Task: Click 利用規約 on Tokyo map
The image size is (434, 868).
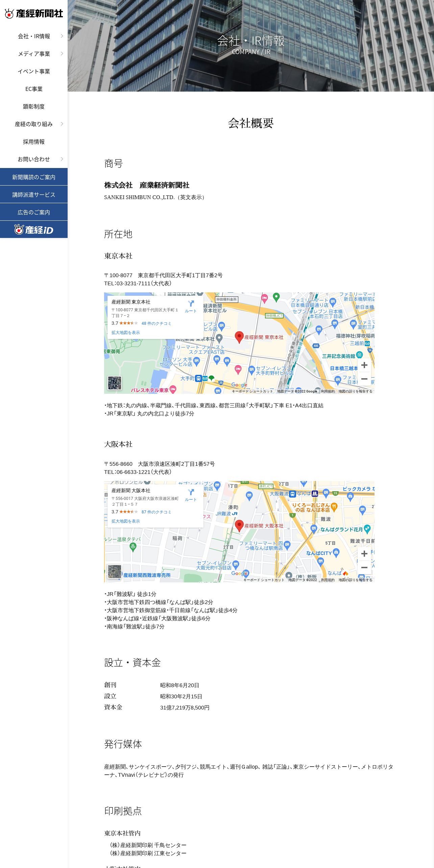Action: [328, 391]
